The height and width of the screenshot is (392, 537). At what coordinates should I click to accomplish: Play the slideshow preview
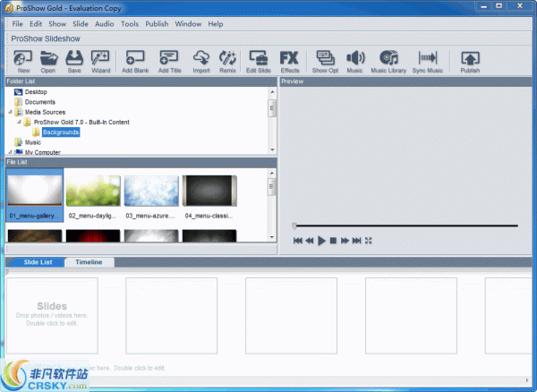[x=321, y=241]
